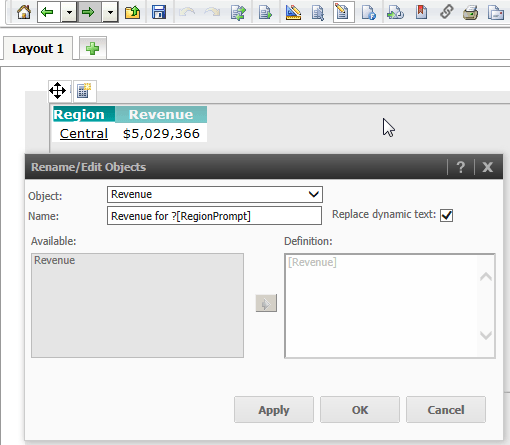Click the document with green arrow icon
510x445 pixels.
[265, 13]
